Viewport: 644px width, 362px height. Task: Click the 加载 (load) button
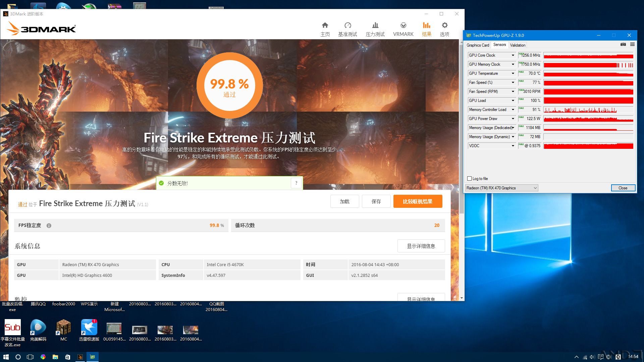click(344, 201)
